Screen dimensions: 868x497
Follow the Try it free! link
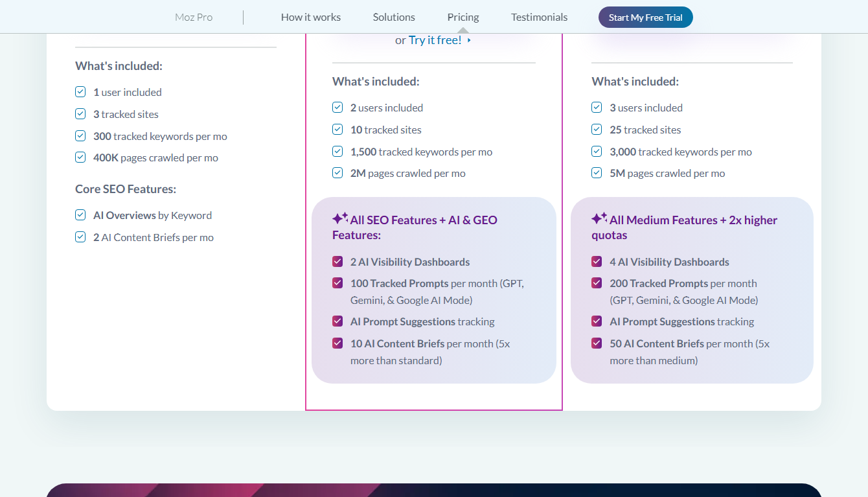435,40
